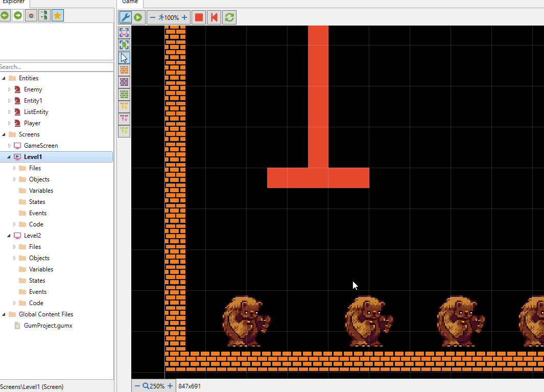
Task: Zoom out using the 250% minus button
Action: click(x=137, y=386)
